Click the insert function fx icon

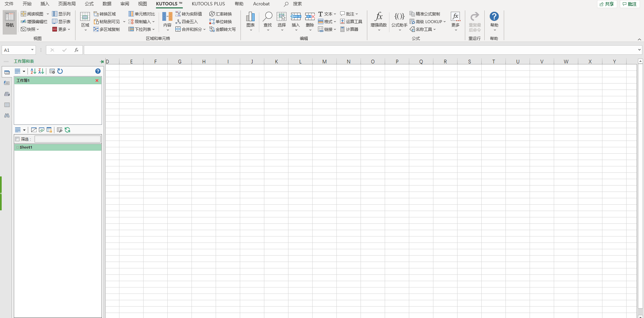click(76, 50)
